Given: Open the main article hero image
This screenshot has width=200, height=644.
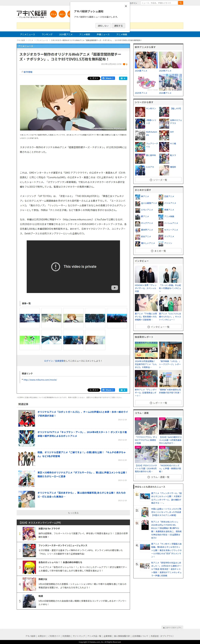Looking at the screenshot, I should pyautogui.click(x=73, y=107).
